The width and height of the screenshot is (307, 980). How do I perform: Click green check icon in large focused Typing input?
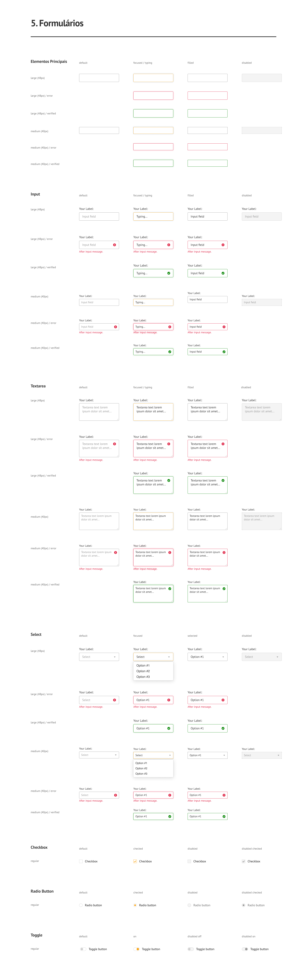tap(169, 273)
